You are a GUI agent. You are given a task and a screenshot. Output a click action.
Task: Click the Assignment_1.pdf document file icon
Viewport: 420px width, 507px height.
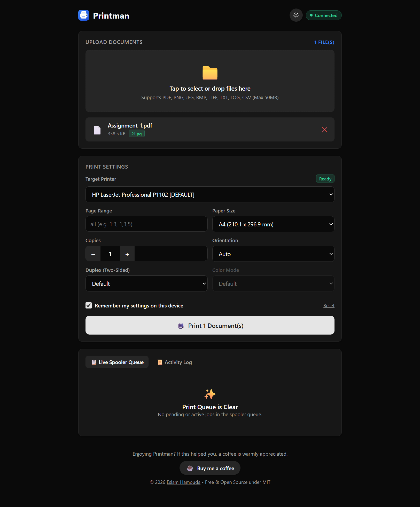click(x=97, y=130)
